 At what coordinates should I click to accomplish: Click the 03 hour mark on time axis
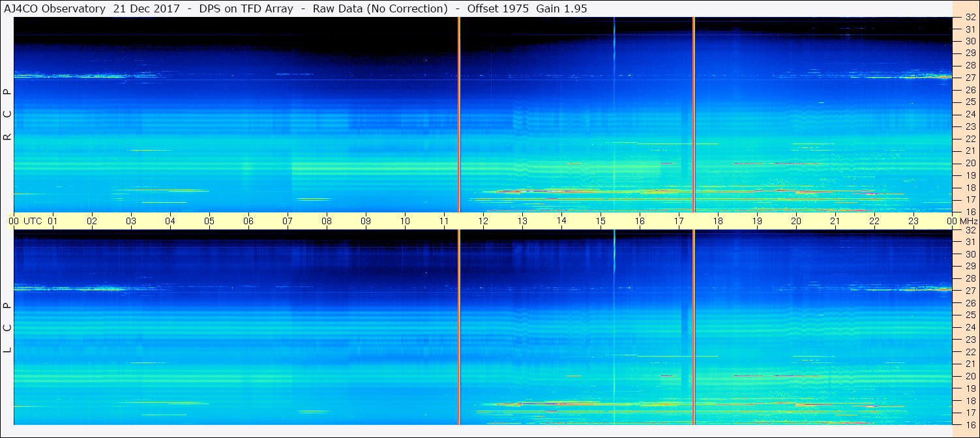pos(131,221)
